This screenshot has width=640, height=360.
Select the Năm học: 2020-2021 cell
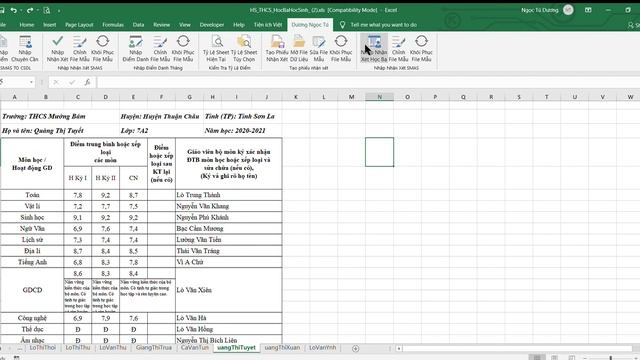coord(235,131)
